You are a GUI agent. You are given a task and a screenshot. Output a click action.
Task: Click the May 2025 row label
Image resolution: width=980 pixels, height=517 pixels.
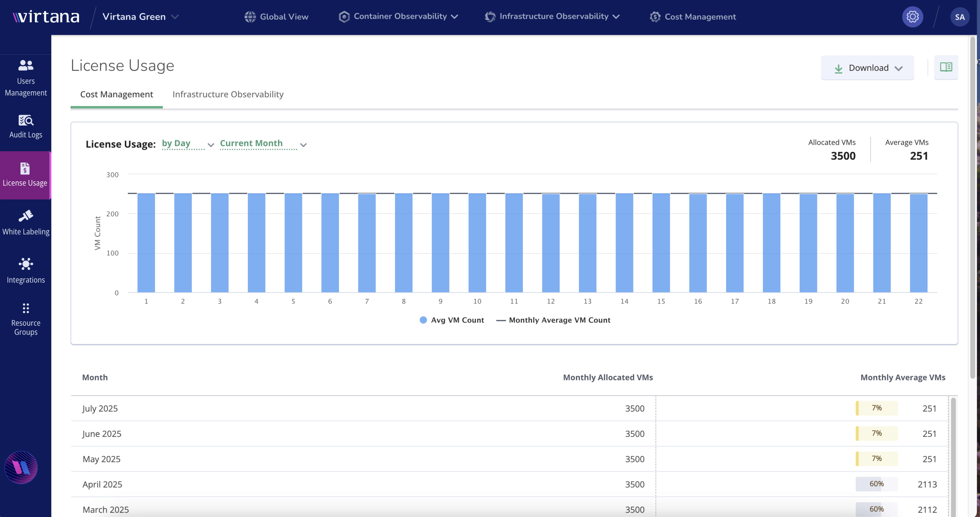(x=102, y=459)
